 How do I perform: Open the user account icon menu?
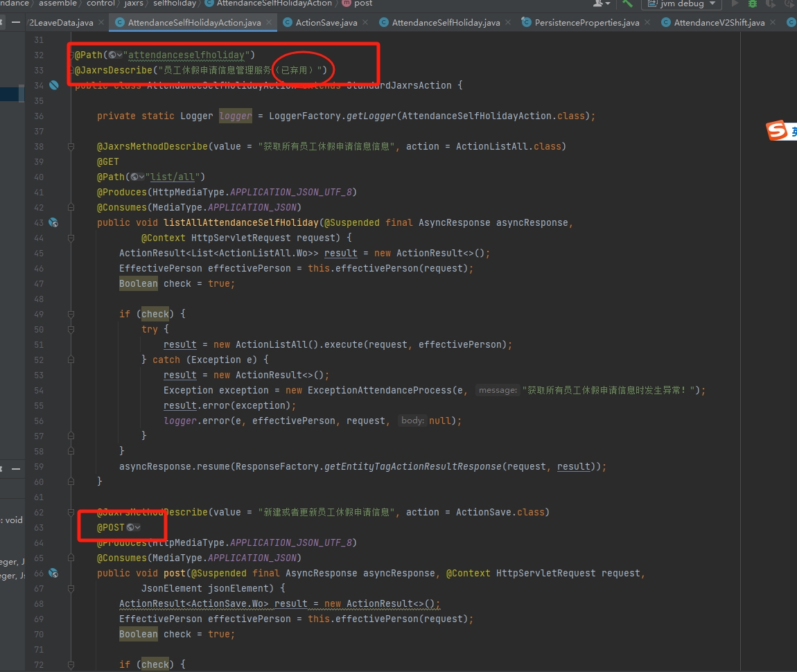(x=601, y=3)
